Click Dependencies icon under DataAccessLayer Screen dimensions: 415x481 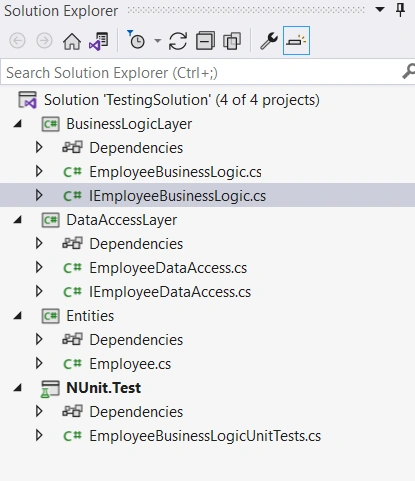pyautogui.click(x=72, y=243)
